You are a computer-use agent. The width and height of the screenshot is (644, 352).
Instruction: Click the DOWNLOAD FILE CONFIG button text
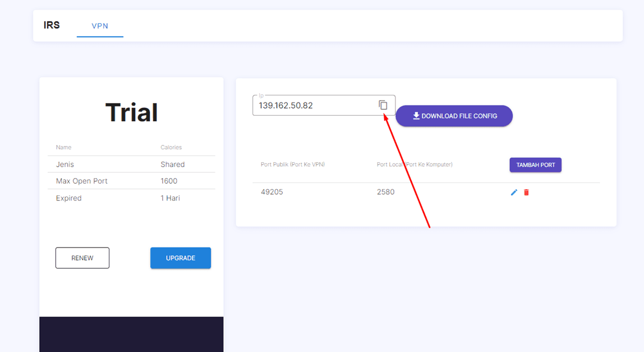459,116
